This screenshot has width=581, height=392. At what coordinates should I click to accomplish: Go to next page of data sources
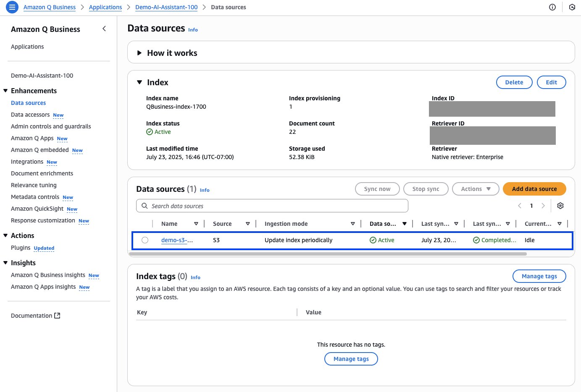pyautogui.click(x=543, y=206)
